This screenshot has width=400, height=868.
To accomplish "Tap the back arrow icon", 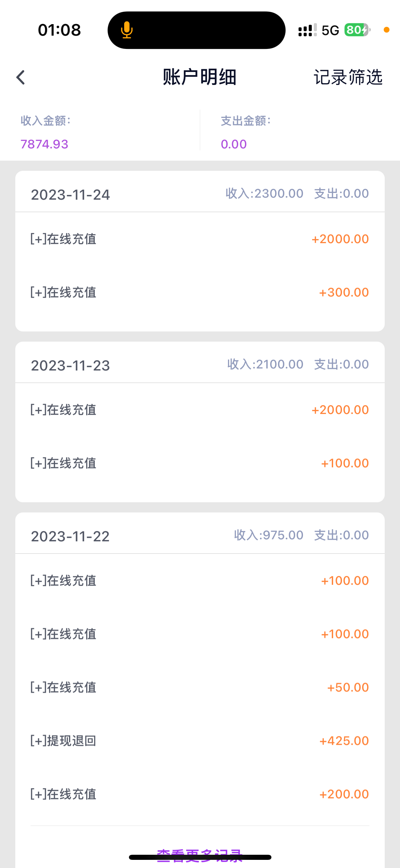I will coord(21,77).
